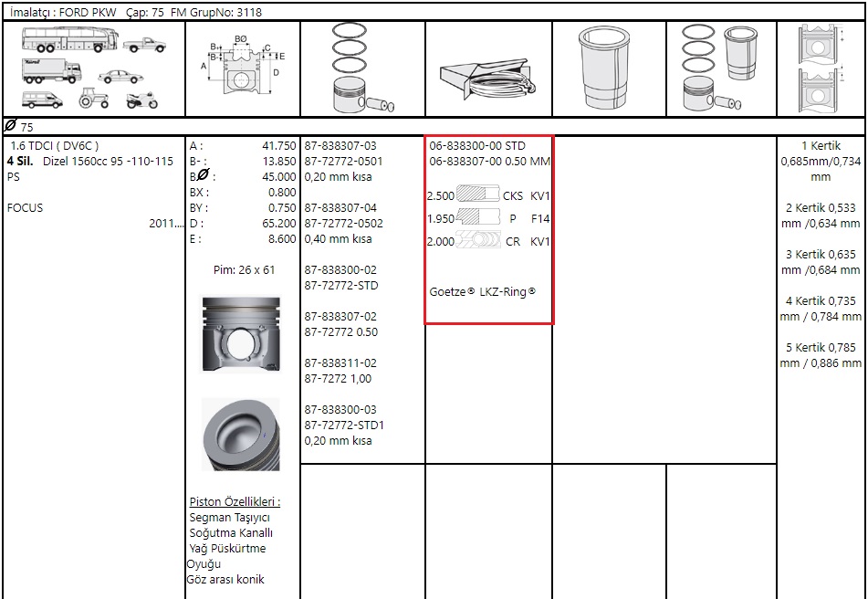Click part number 87-838307-02
Screen dimensions: 868x599
click(340, 317)
